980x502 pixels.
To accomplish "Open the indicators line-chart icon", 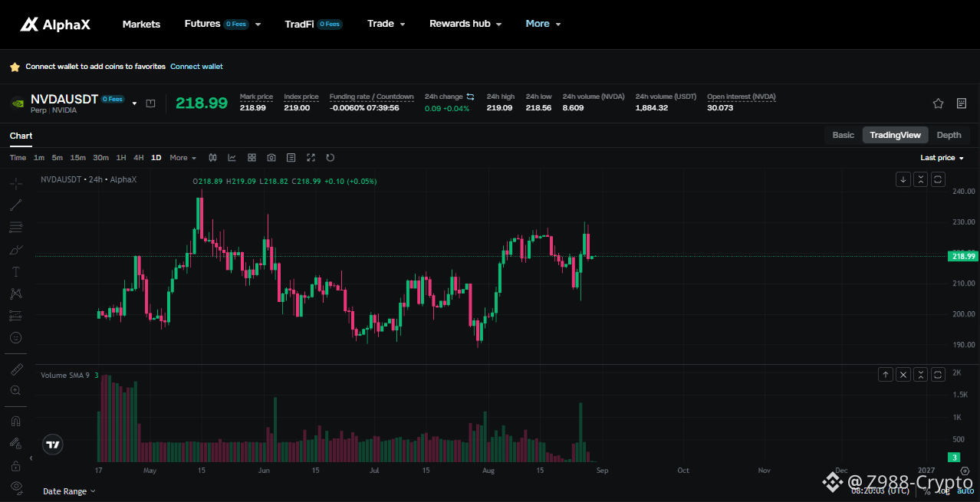I will [x=232, y=158].
